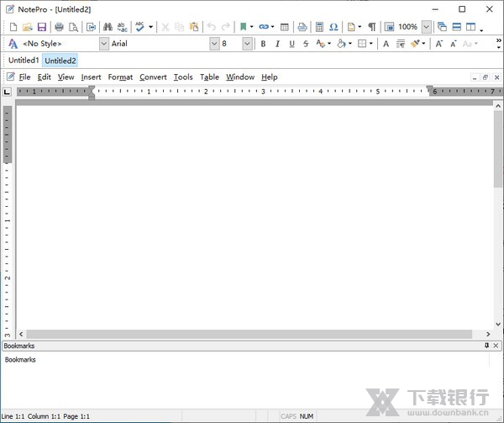The image size is (504, 423).
Task: Click the Grow Font icon
Action: tap(439, 44)
